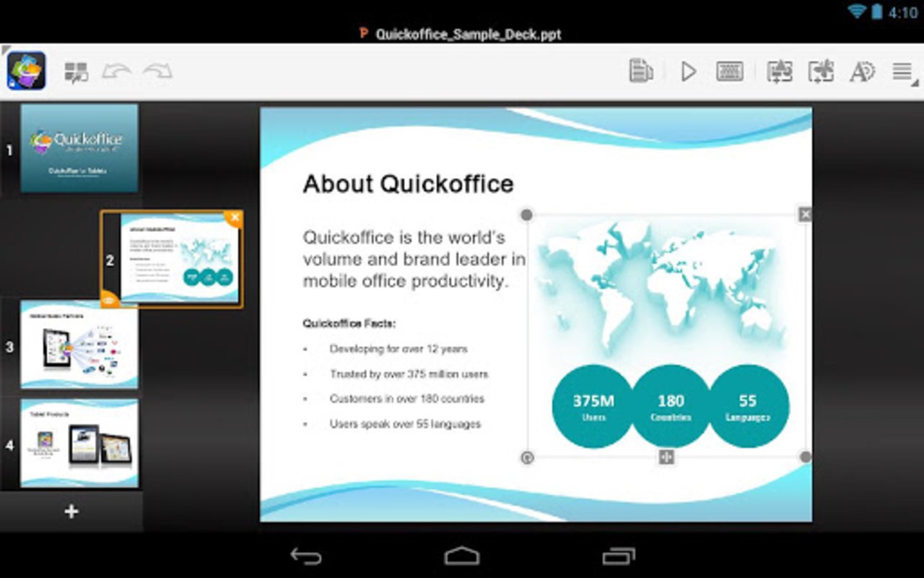Expand options using the resize handle below the map
The height and width of the screenshot is (578, 924).
click(x=666, y=457)
